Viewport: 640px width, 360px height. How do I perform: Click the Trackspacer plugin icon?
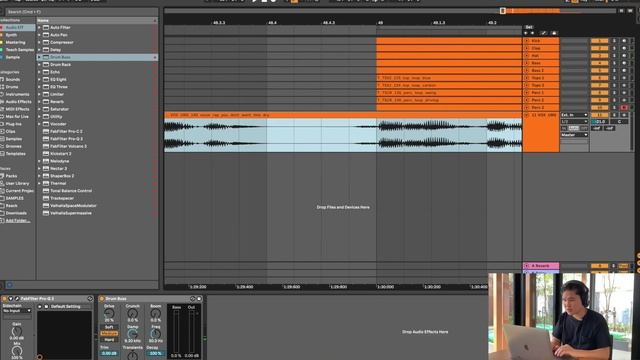(x=46, y=198)
